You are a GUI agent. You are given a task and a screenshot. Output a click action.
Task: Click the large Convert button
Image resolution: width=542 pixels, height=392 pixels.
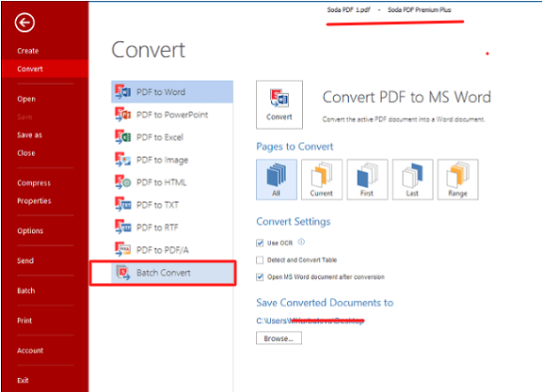point(279,104)
